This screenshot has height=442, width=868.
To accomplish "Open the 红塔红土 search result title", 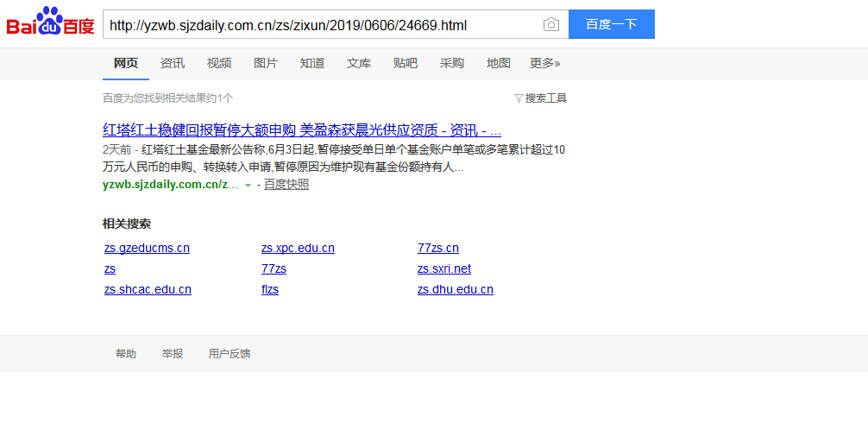I will [302, 130].
